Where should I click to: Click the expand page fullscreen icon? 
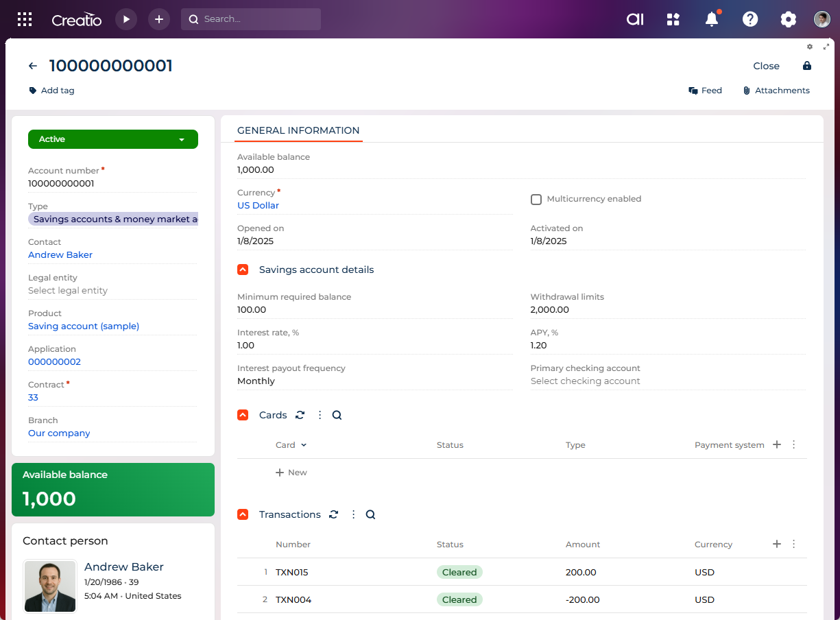pyautogui.click(x=826, y=47)
